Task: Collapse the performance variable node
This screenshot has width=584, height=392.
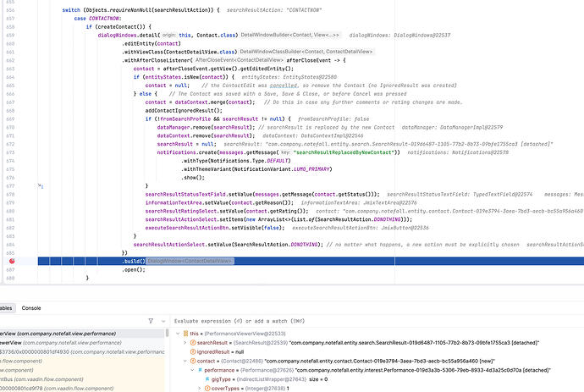Action: coord(193,370)
